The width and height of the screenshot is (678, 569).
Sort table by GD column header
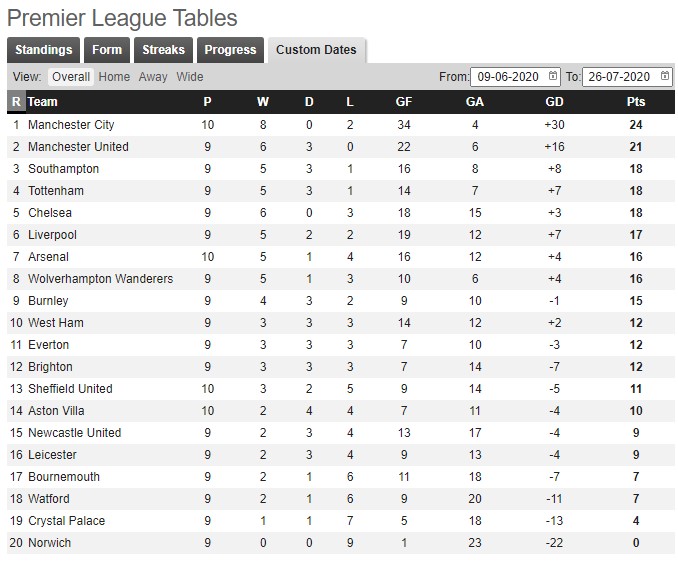click(554, 102)
